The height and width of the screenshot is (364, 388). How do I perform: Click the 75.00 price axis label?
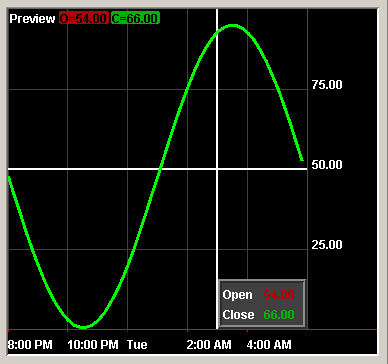tap(327, 85)
